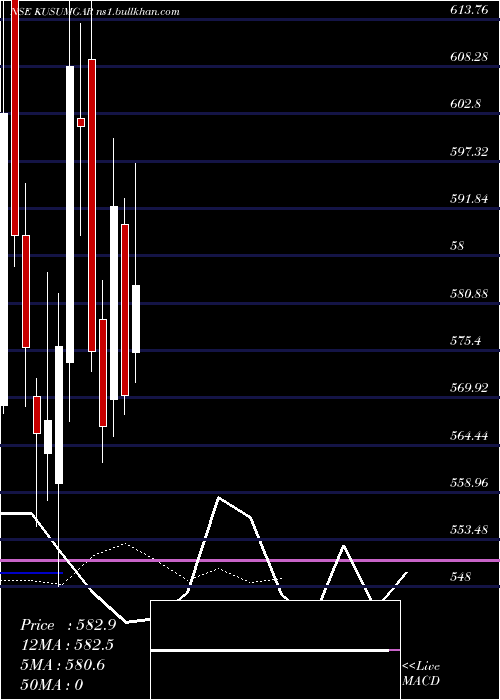Click the 569.92 price axis label
The width and height of the screenshot is (500, 700).
coord(469,388)
